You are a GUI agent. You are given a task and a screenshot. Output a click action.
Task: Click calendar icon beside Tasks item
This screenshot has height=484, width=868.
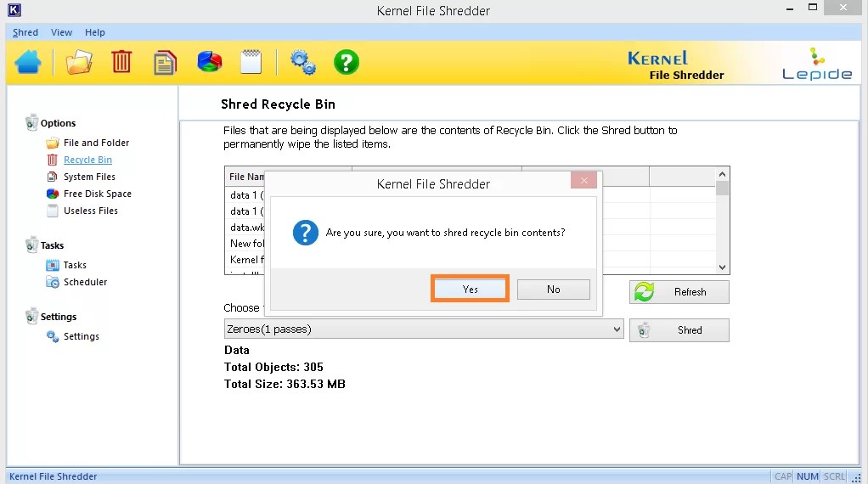pyautogui.click(x=53, y=266)
